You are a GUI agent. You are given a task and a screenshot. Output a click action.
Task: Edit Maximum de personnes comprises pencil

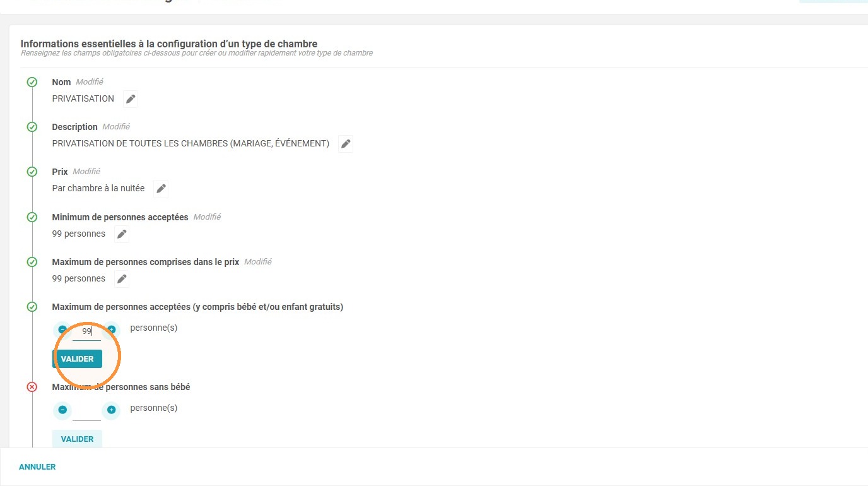pyautogui.click(x=122, y=279)
